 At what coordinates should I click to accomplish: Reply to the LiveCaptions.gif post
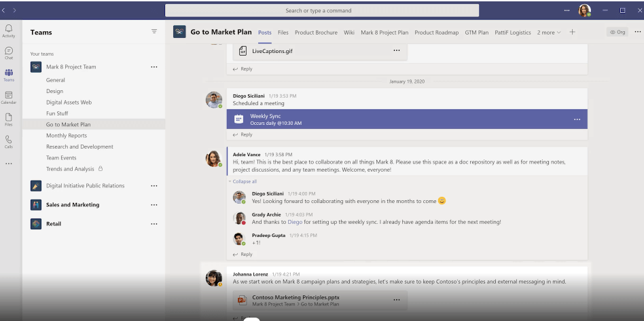tap(243, 69)
